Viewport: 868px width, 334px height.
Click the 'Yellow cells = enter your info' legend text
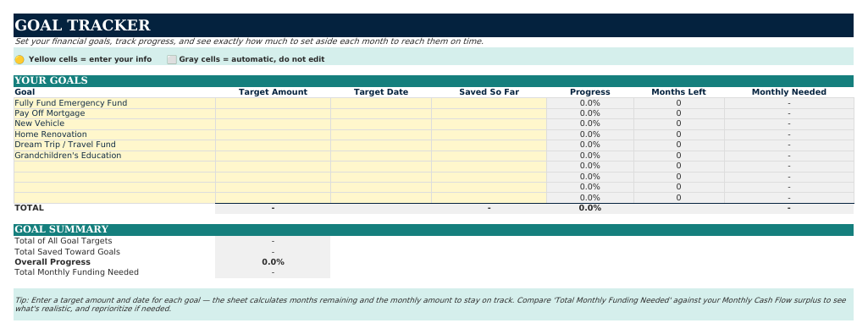(91, 59)
